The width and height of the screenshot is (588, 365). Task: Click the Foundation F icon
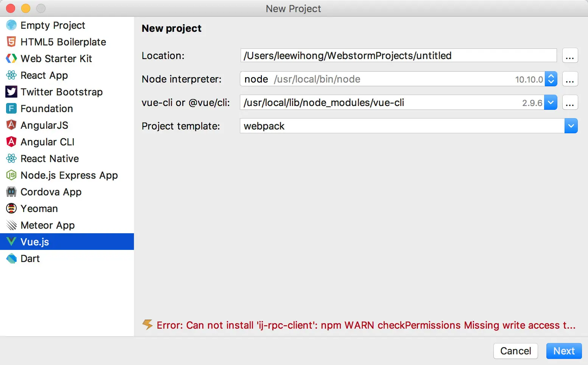11,109
